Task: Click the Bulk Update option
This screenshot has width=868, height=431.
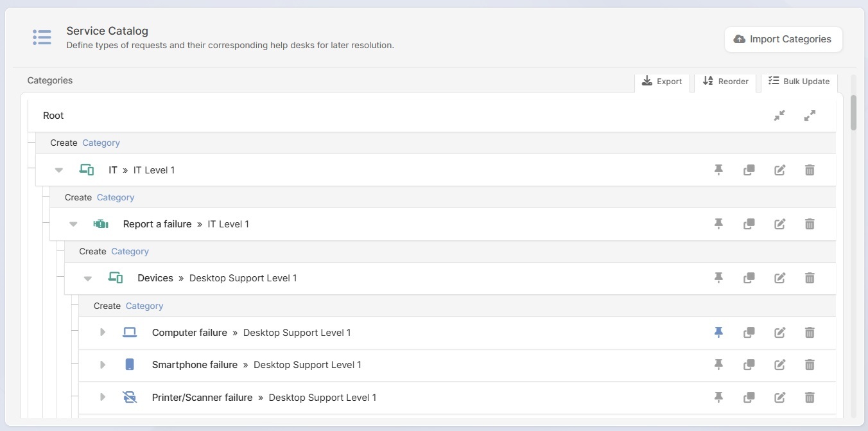Action: [x=799, y=82]
